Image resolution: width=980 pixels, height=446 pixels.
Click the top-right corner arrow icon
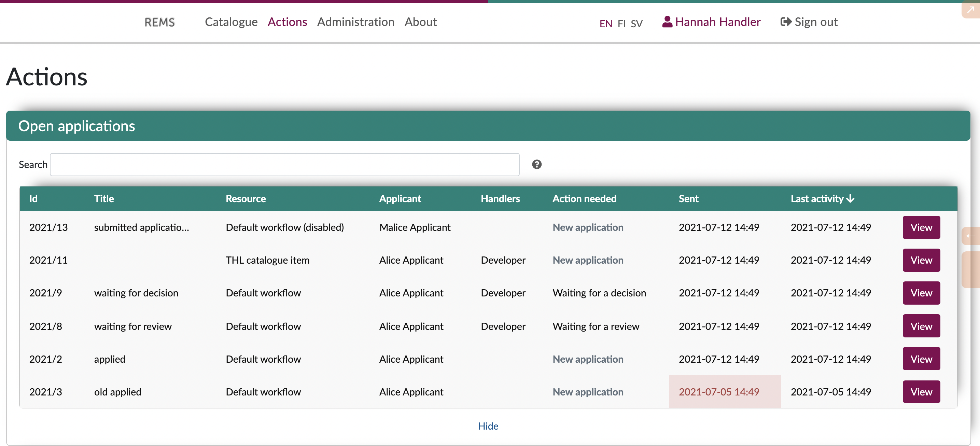point(970,9)
